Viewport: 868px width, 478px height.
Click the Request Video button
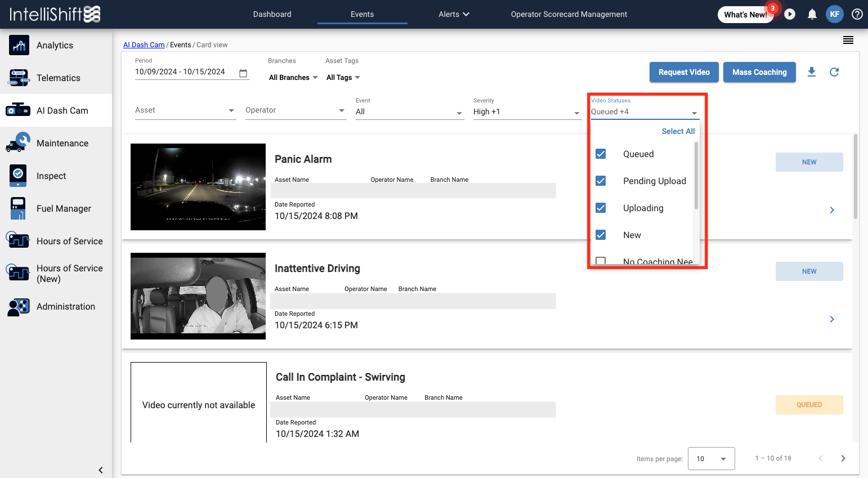click(684, 72)
